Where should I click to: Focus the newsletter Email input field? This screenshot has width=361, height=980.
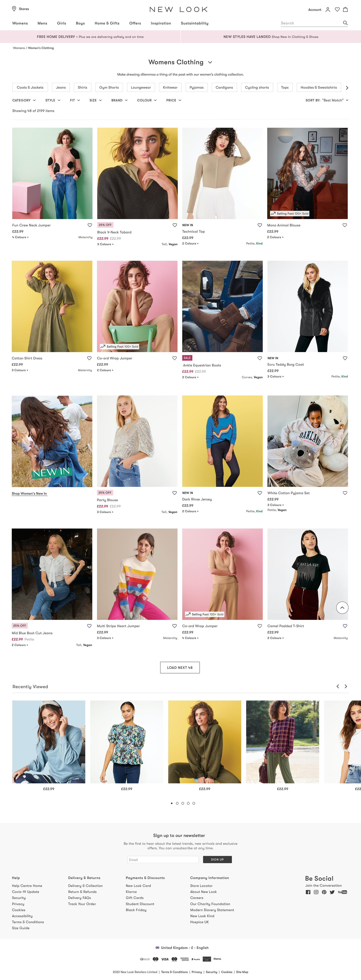(x=163, y=859)
